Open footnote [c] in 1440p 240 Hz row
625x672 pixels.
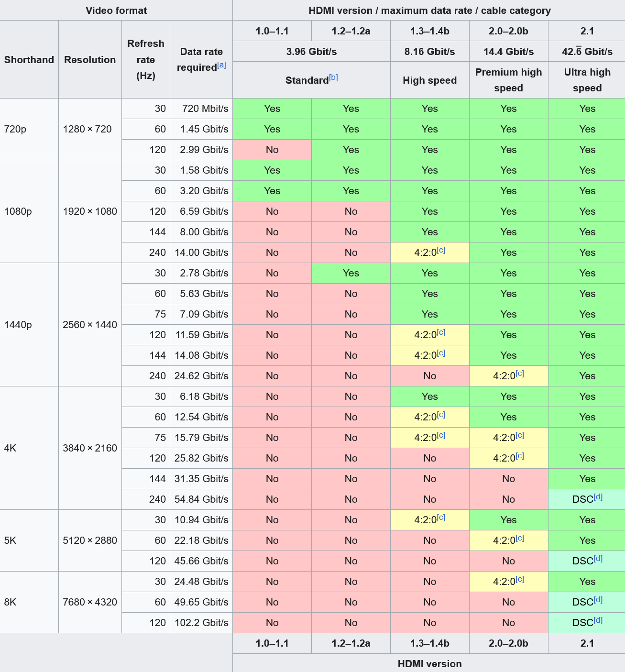[520, 373]
